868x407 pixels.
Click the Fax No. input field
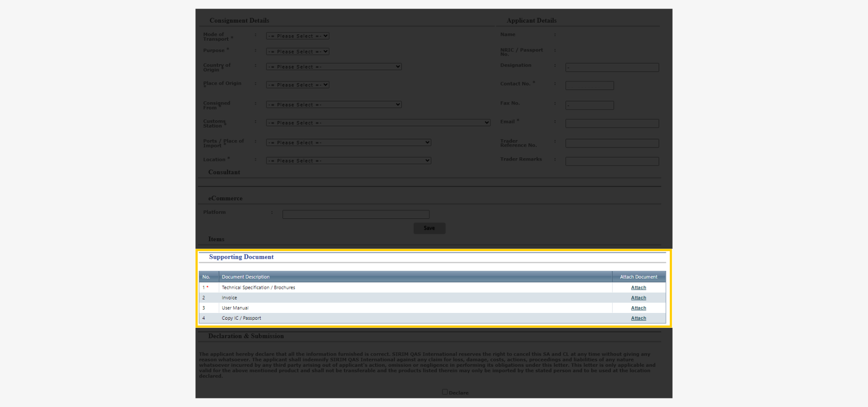[589, 105]
